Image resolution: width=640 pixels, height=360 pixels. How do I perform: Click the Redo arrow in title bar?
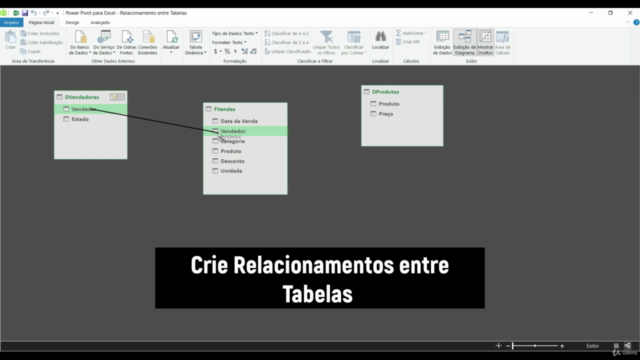pyautogui.click(x=46, y=13)
